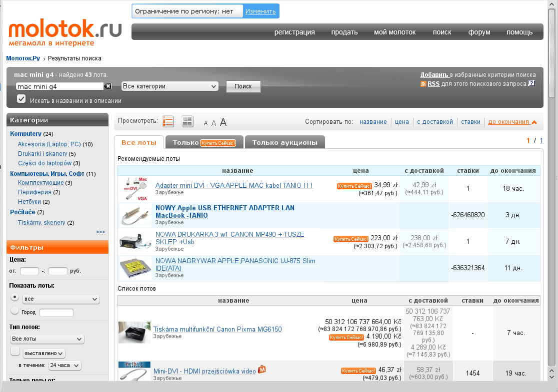Open the 'мой молоток' menu item
Image resolution: width=558 pixels, height=392 pixels.
click(x=394, y=32)
